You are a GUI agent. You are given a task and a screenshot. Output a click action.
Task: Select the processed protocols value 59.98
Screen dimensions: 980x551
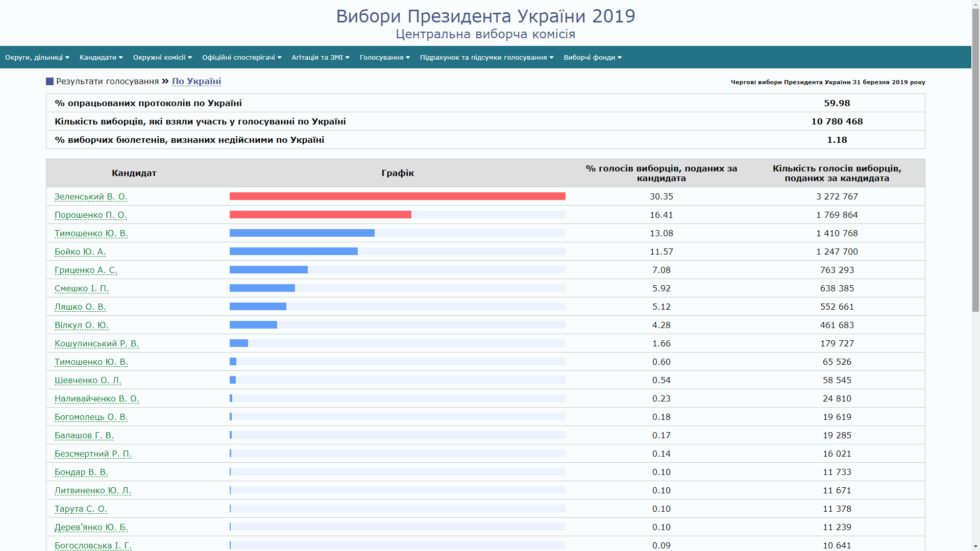tap(837, 103)
